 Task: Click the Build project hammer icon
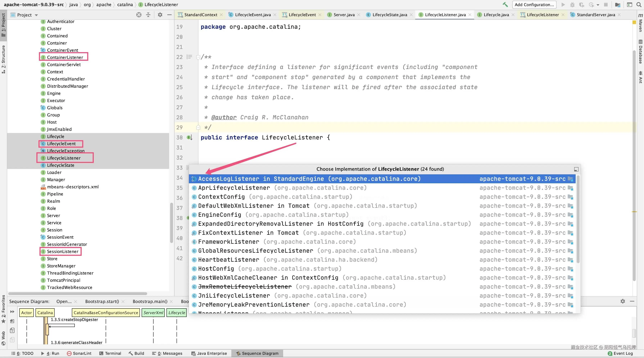pos(505,4)
